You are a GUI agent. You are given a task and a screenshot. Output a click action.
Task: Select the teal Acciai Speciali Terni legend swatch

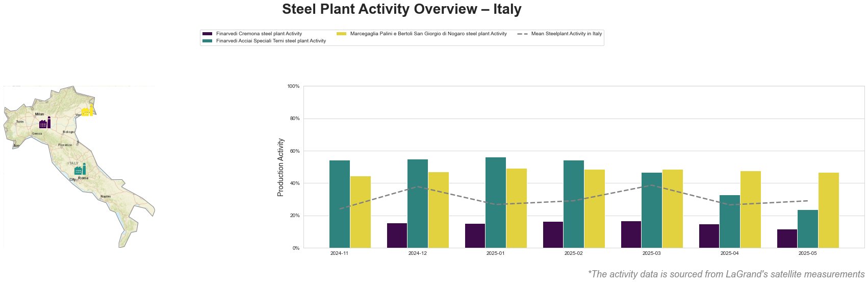[x=208, y=41]
